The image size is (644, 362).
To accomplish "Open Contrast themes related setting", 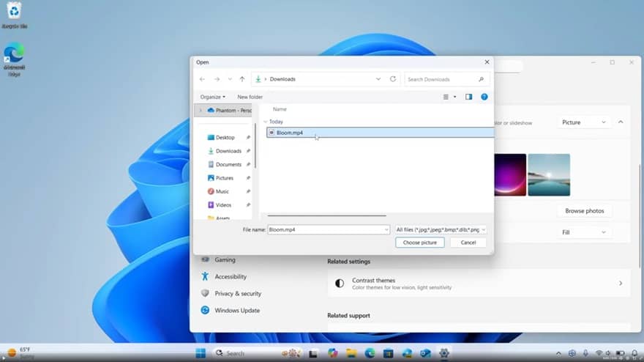I will point(479,283).
